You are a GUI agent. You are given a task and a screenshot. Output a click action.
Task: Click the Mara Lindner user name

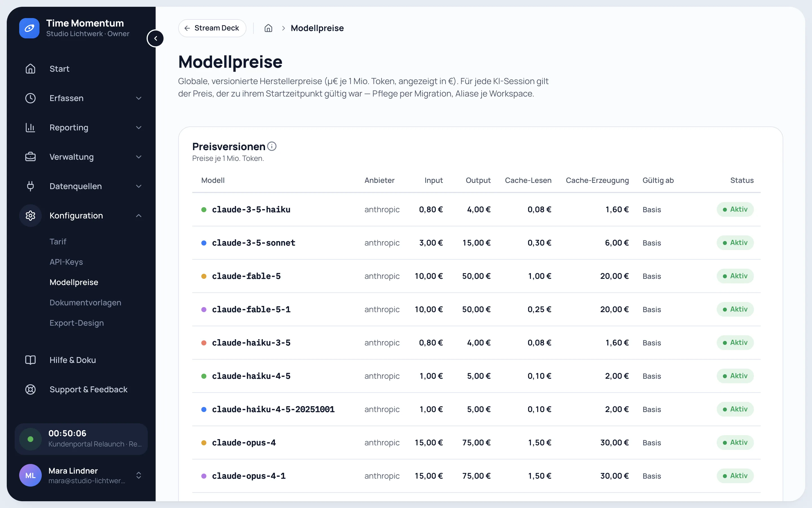(x=73, y=471)
